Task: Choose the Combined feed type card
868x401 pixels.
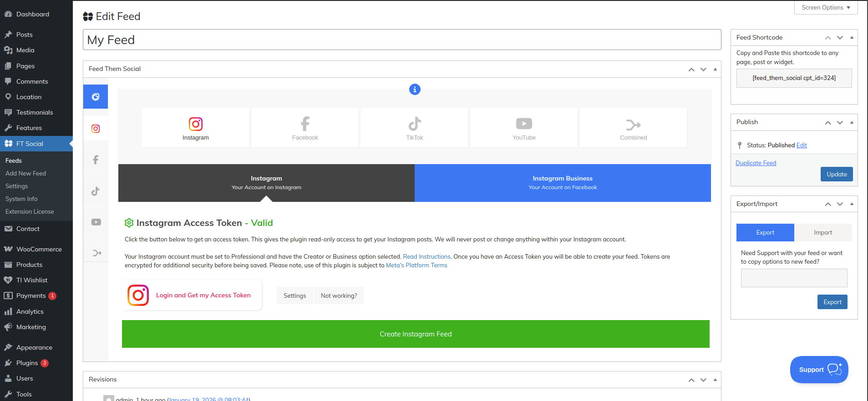Action: pyautogui.click(x=633, y=128)
